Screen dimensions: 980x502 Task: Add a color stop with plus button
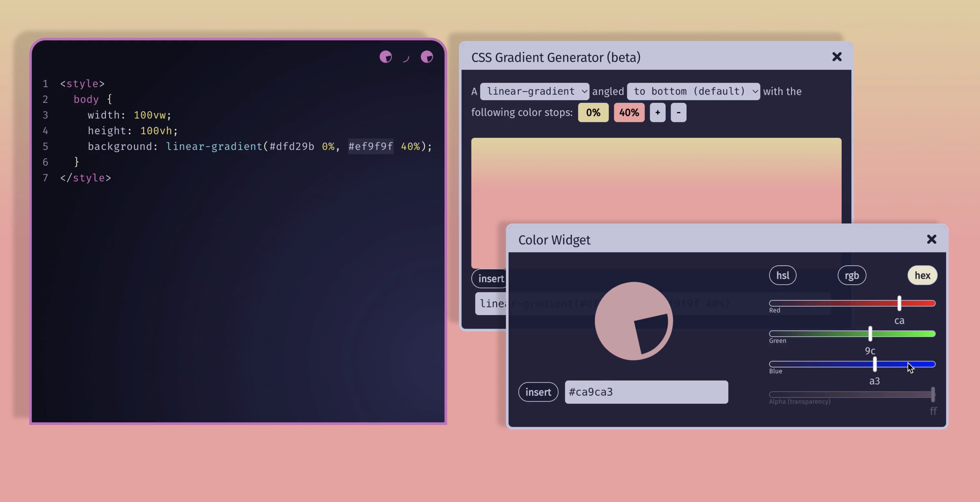click(657, 112)
